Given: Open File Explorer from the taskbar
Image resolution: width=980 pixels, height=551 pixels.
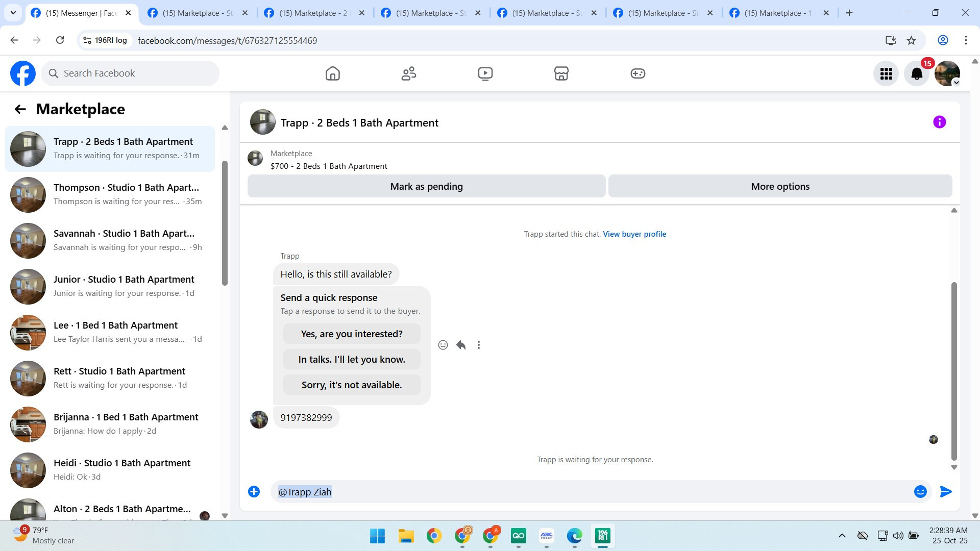Looking at the screenshot, I should tap(406, 536).
